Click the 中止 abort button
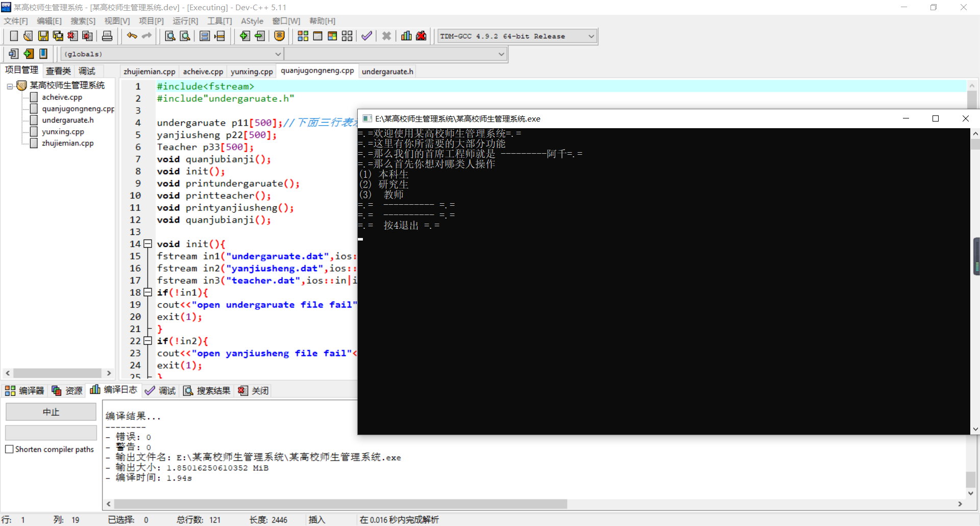980x526 pixels. [x=51, y=412]
